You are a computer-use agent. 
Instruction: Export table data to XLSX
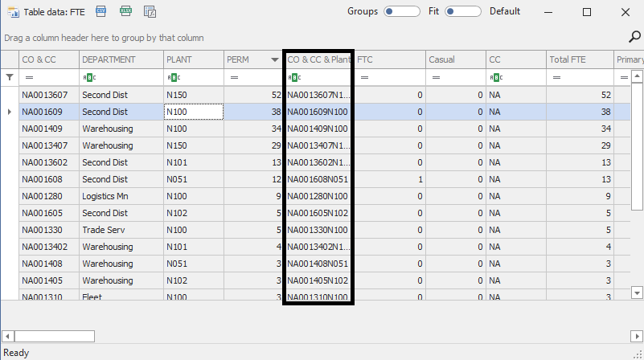(125, 12)
